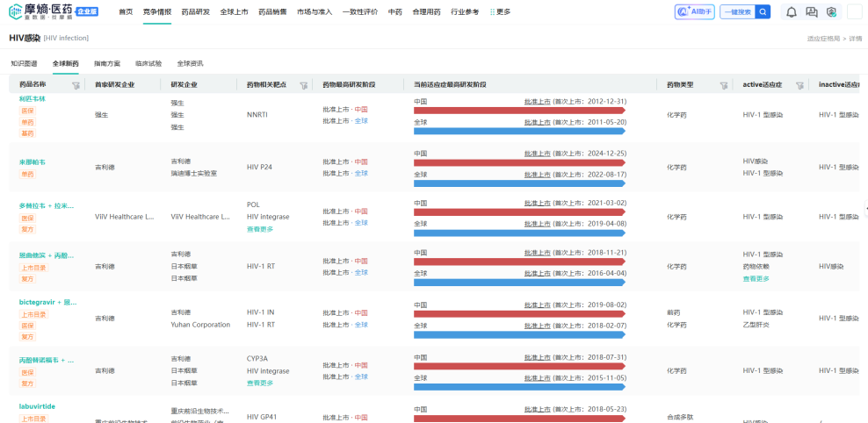Open the 药品研发 menu
The width and height of the screenshot is (868, 423).
pyautogui.click(x=195, y=12)
